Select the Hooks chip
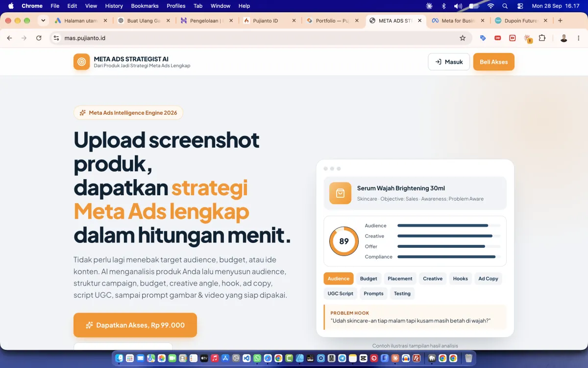The height and width of the screenshot is (368, 588). [461, 279]
